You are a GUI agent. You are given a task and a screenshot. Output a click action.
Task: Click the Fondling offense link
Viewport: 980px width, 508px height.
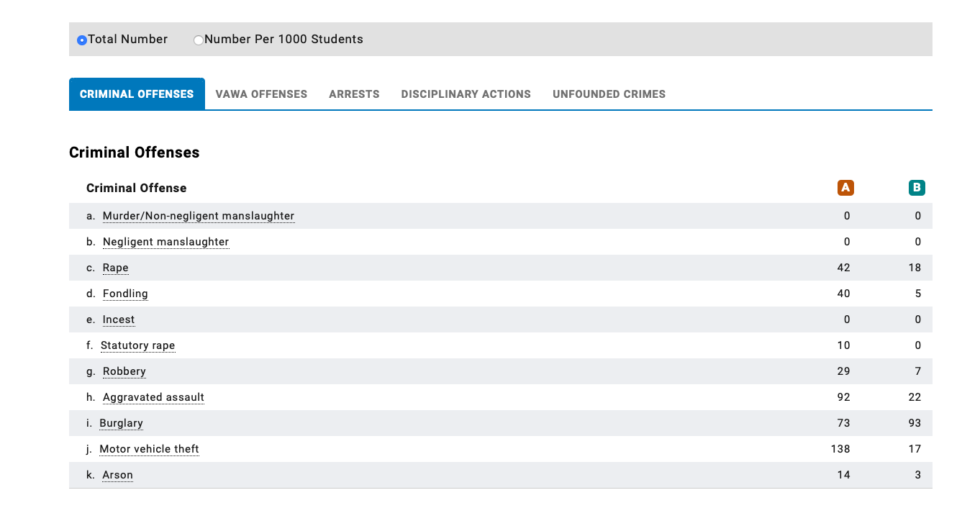[x=125, y=294]
